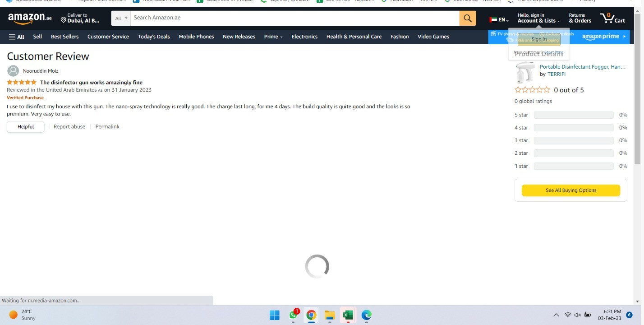Click the weather widget sun icon
The image size is (644, 325).
14,315
